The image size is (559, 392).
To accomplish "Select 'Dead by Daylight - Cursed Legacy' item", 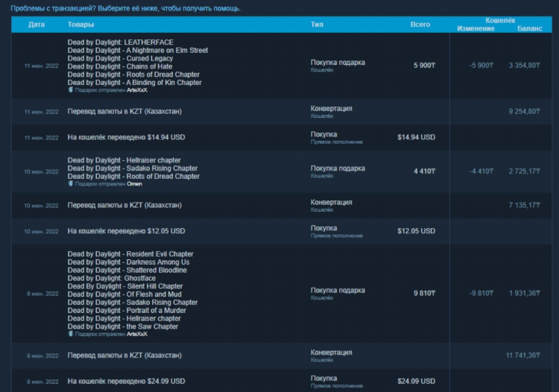I will click(x=120, y=58).
